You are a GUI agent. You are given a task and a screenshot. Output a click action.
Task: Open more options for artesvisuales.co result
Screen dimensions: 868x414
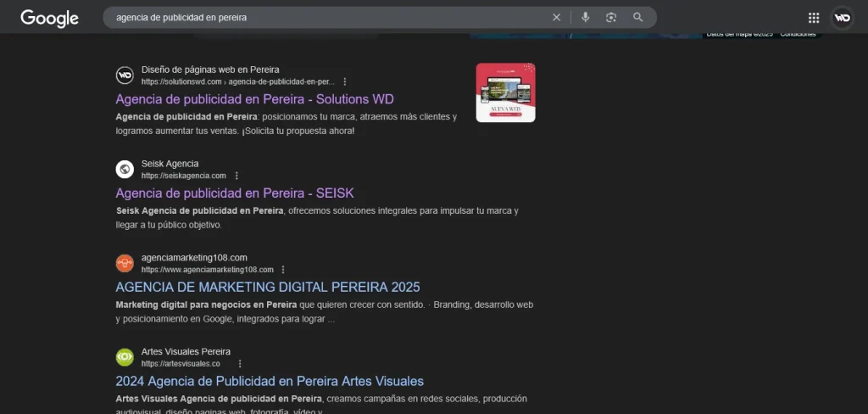pos(240,364)
